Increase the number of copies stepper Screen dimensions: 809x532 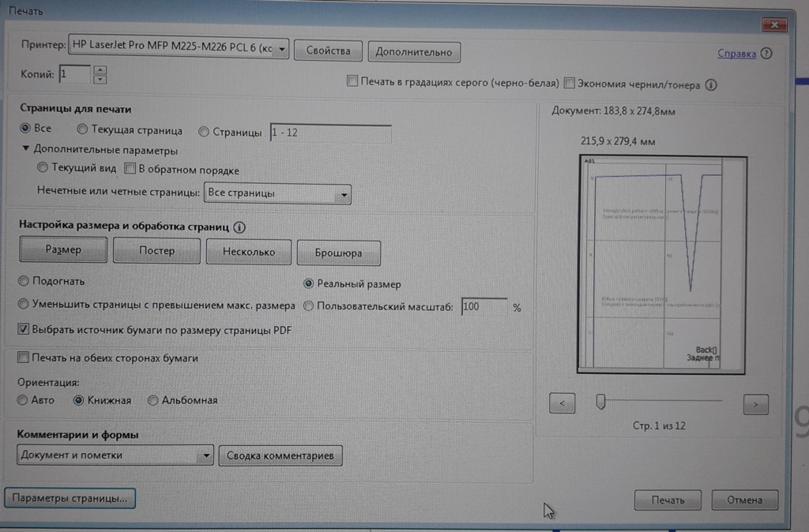pos(100,70)
